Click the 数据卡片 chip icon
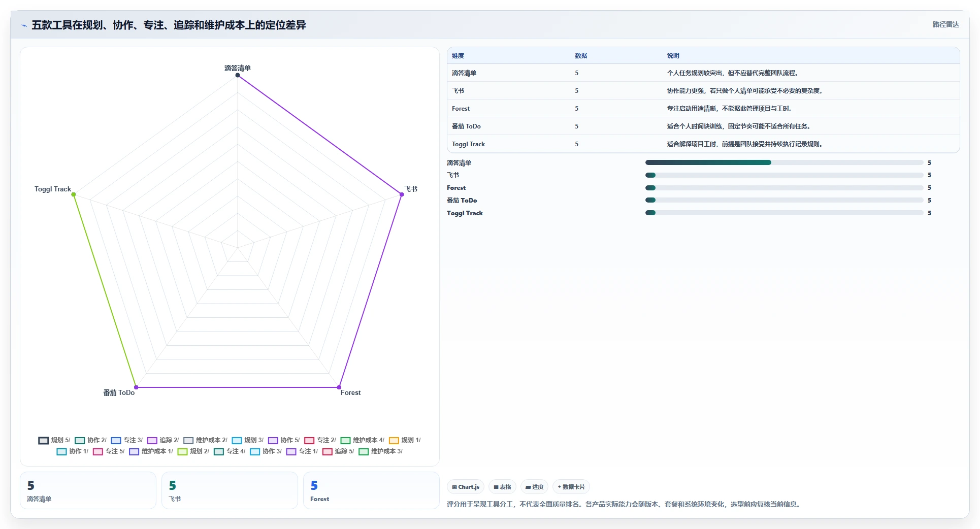Viewport: 980px width, 529px height. [560, 487]
